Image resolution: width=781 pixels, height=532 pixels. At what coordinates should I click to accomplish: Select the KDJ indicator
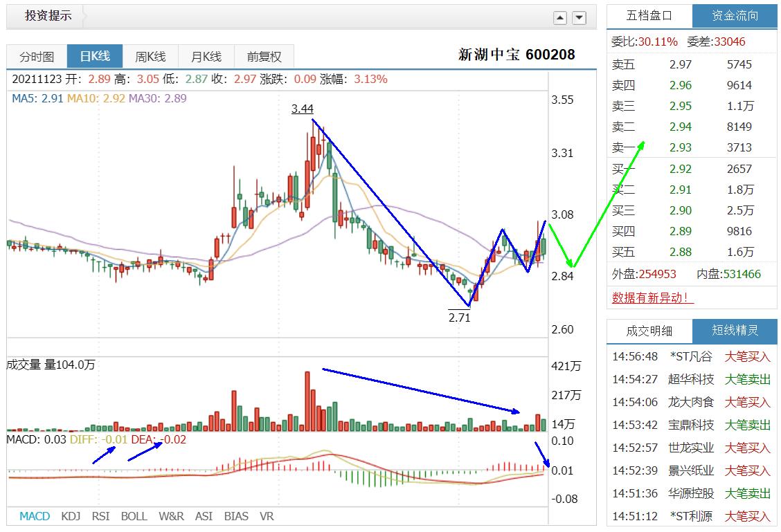(71, 516)
